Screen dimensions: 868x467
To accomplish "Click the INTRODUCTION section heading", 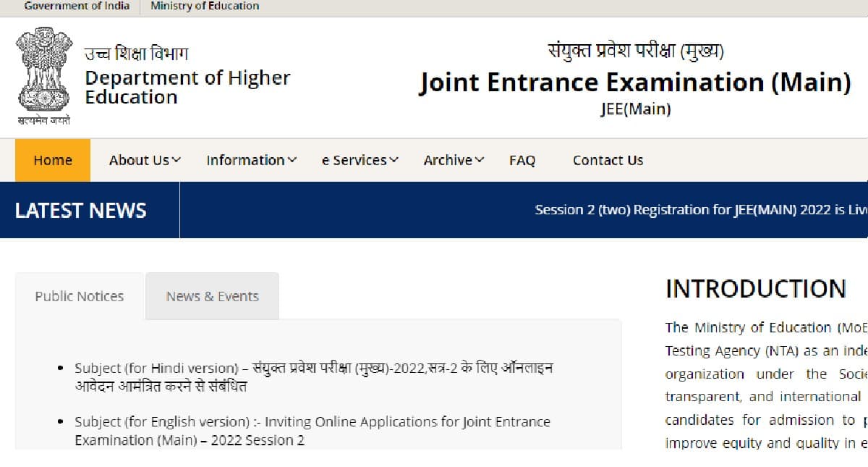I will (754, 288).
